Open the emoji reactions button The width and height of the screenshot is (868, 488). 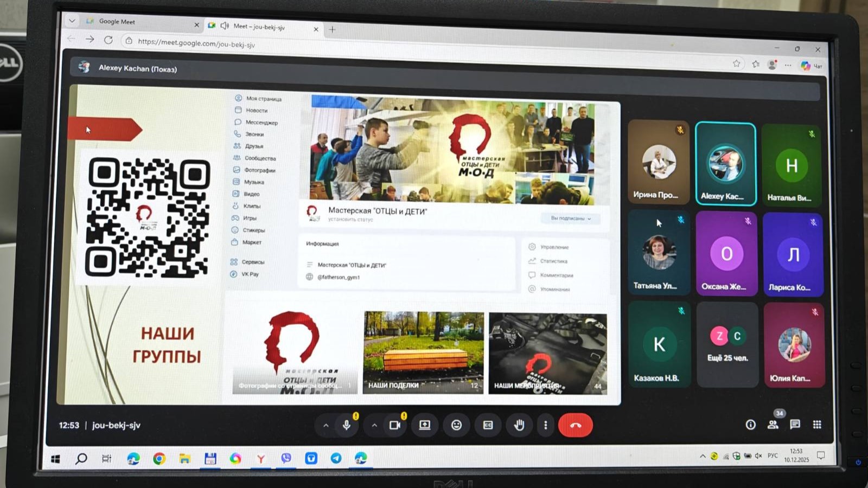point(456,425)
